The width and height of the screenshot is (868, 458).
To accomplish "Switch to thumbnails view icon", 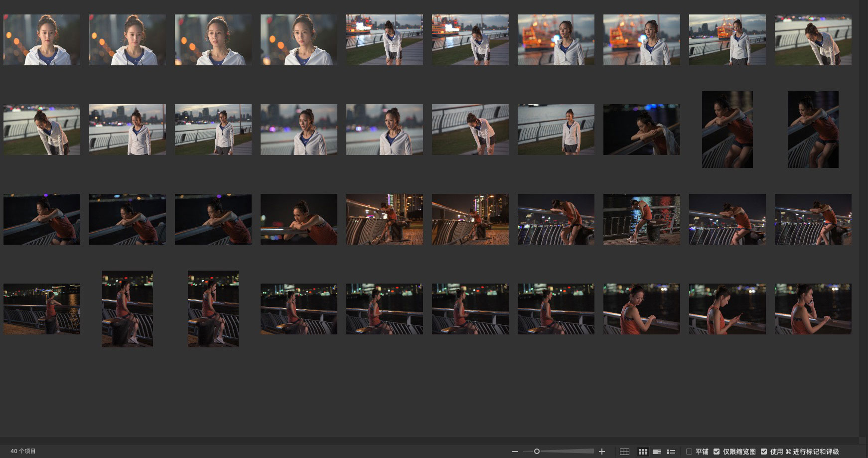I will click(643, 452).
